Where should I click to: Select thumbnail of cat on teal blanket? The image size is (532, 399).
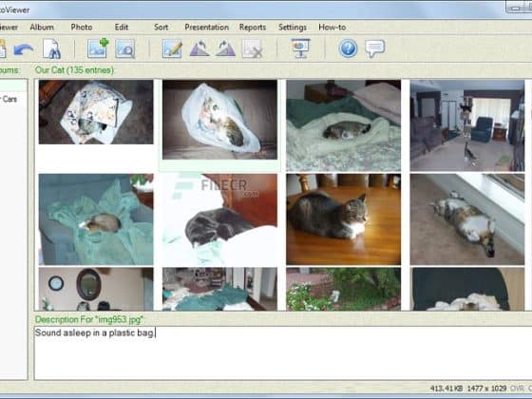pyautogui.click(x=96, y=219)
